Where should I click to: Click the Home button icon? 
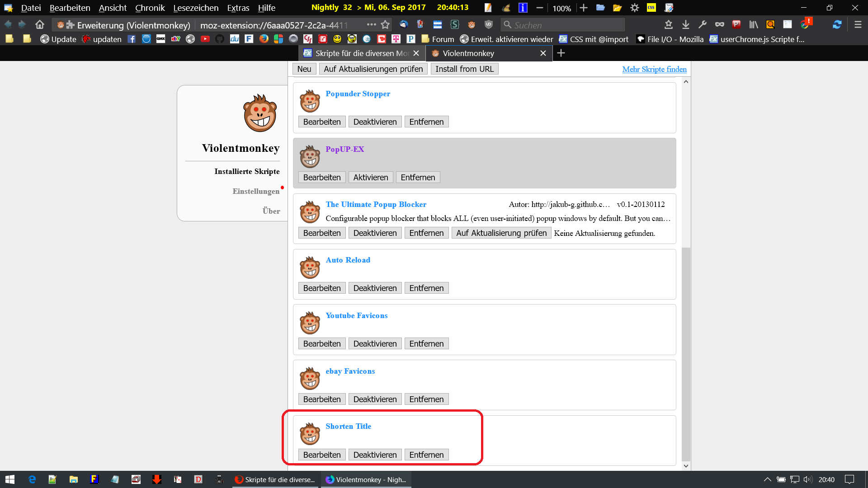pyautogui.click(x=40, y=25)
